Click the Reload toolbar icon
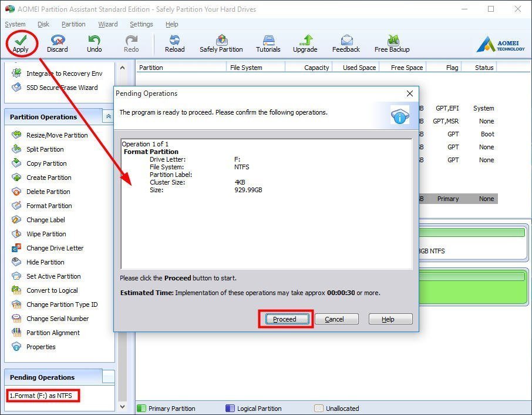The image size is (532, 415). pyautogui.click(x=175, y=44)
